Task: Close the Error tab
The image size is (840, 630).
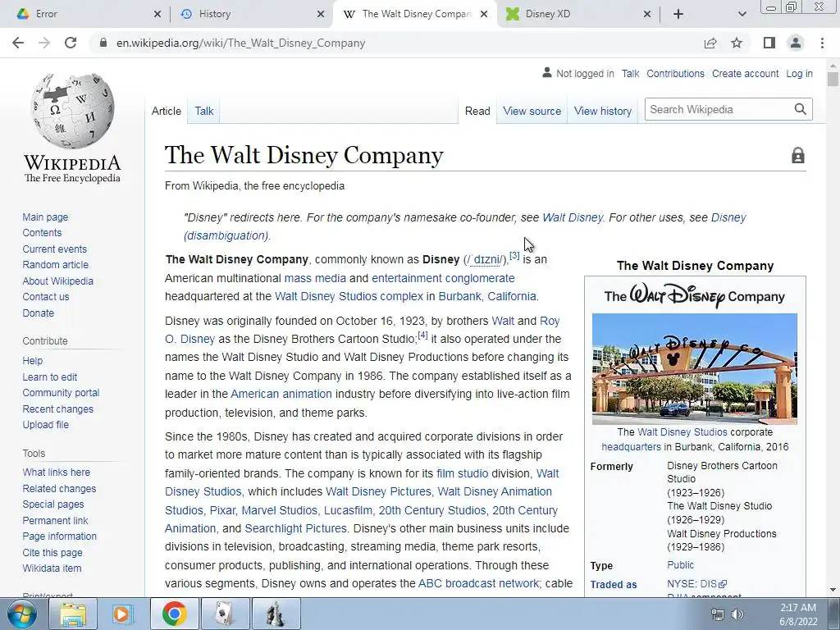Action: click(x=157, y=14)
